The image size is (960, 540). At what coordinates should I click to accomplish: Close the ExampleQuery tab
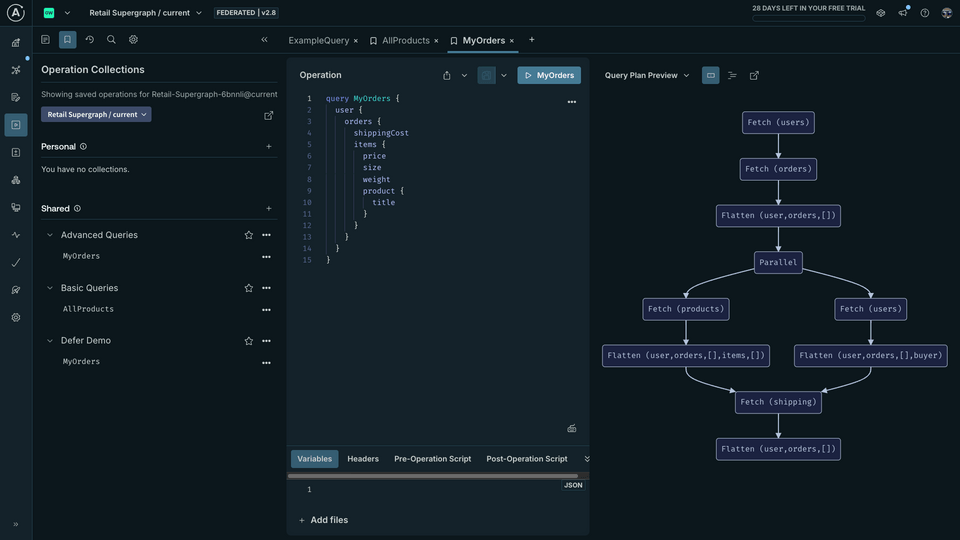pyautogui.click(x=356, y=41)
